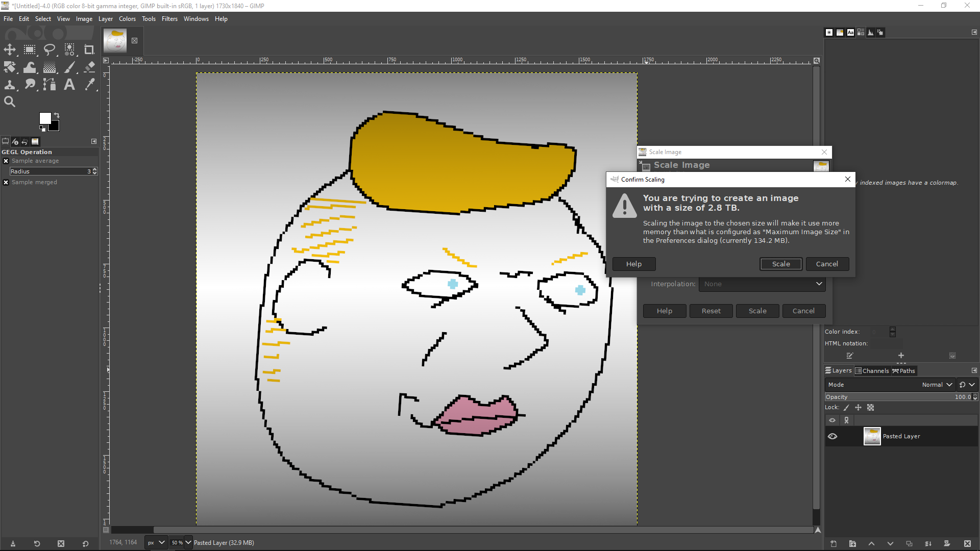Select the Eraser tool

(x=89, y=67)
